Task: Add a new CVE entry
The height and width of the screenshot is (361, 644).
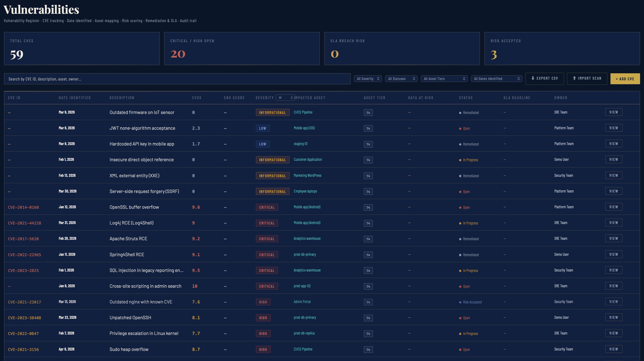Action: (x=625, y=79)
